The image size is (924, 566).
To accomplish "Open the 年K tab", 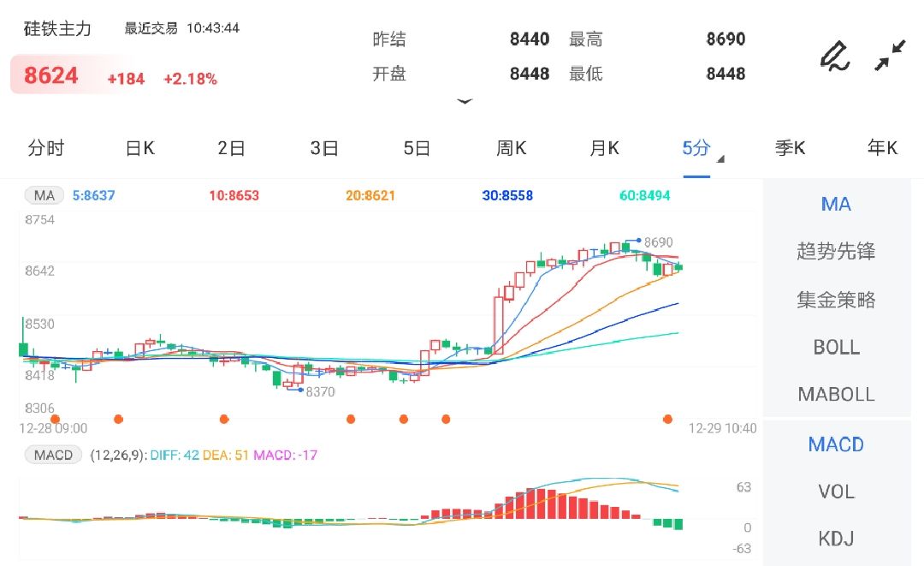I will pyautogui.click(x=882, y=148).
